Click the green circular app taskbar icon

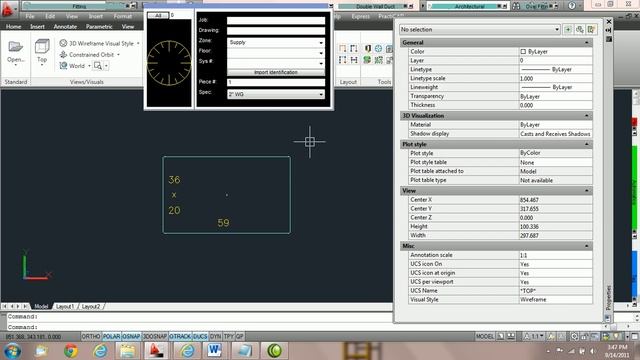coord(274,351)
